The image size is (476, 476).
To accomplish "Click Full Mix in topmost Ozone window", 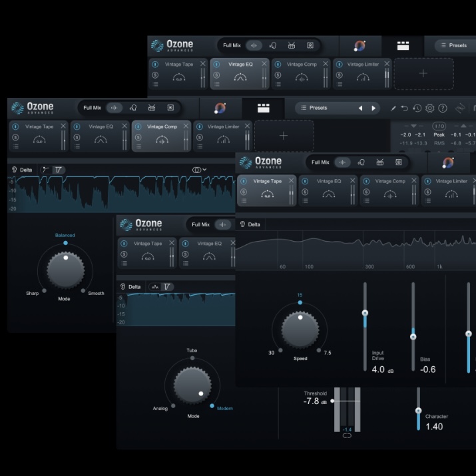I will (232, 45).
